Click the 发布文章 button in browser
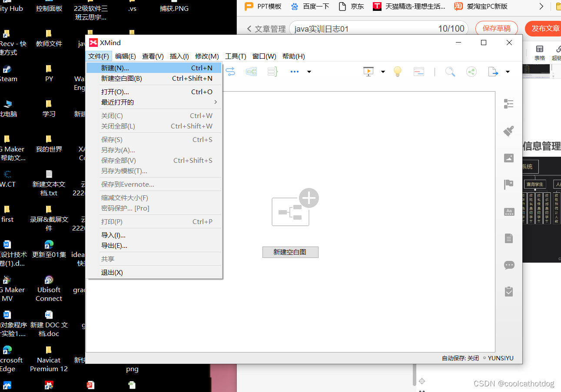The height and width of the screenshot is (392, 561). pyautogui.click(x=544, y=28)
